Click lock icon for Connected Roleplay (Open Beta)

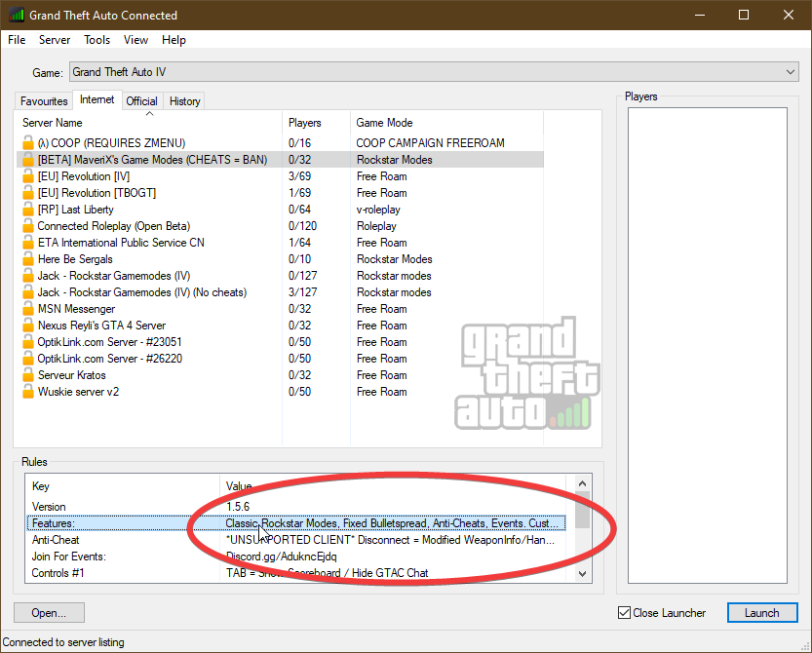tap(28, 226)
